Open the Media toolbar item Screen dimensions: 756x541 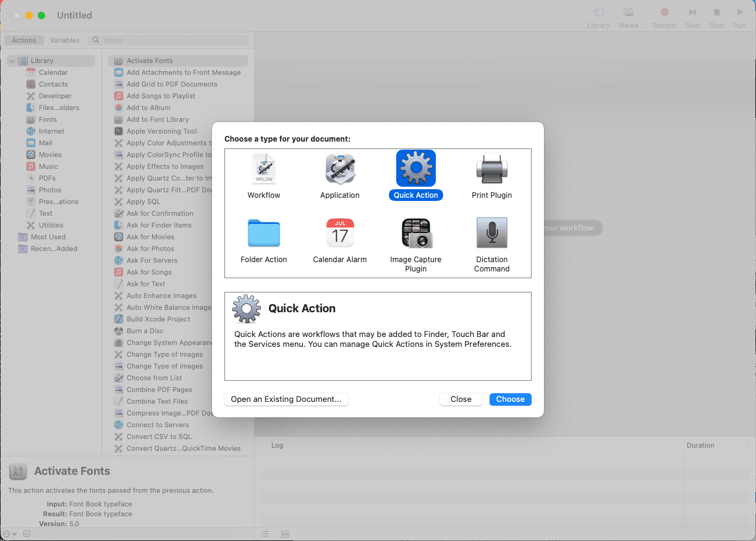click(x=628, y=17)
